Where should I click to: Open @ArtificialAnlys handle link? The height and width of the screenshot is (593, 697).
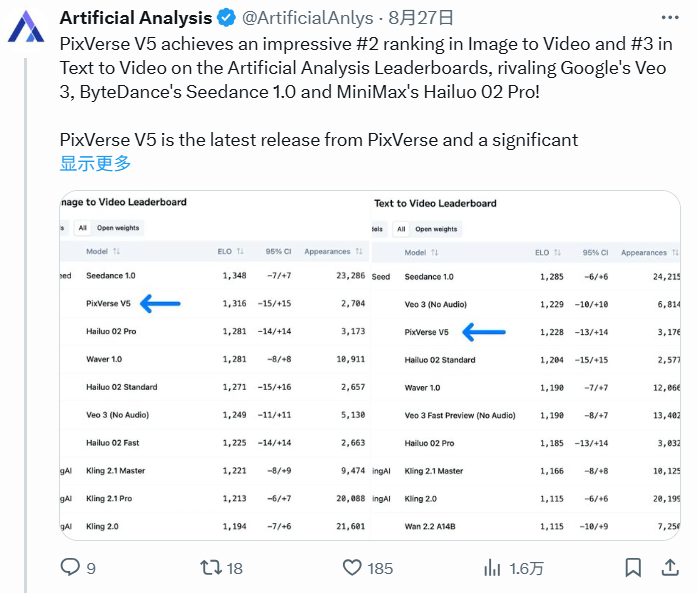click(308, 18)
